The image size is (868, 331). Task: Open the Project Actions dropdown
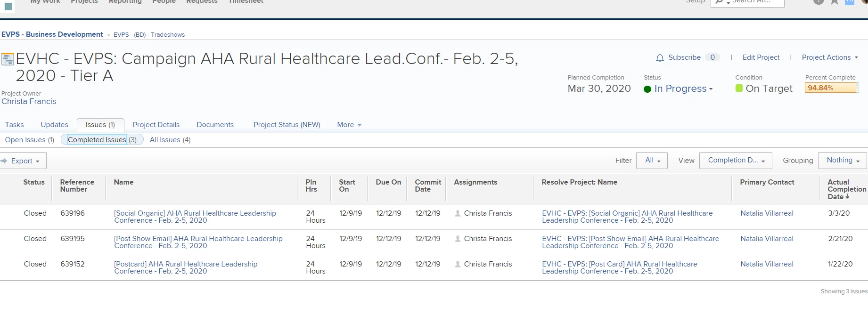pyautogui.click(x=829, y=57)
